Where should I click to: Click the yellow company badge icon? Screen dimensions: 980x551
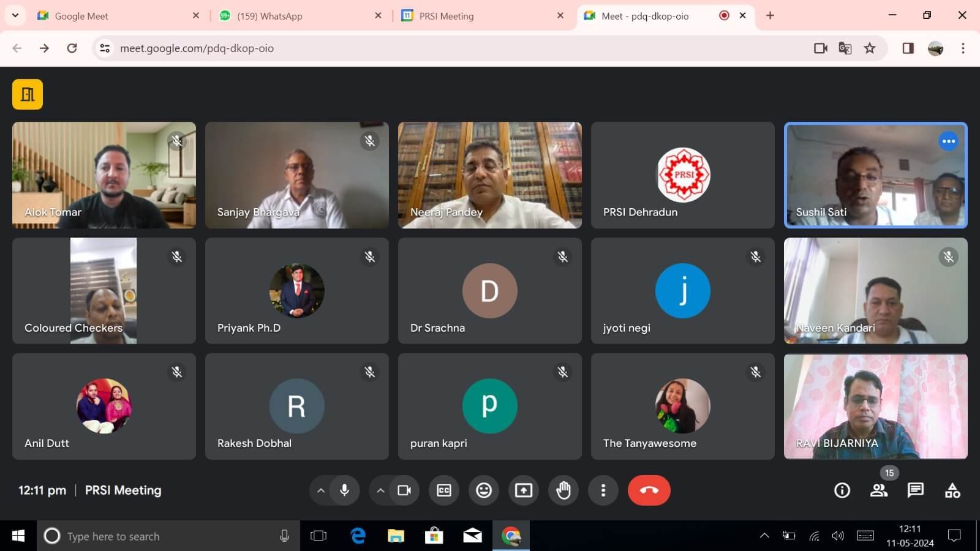(28, 94)
